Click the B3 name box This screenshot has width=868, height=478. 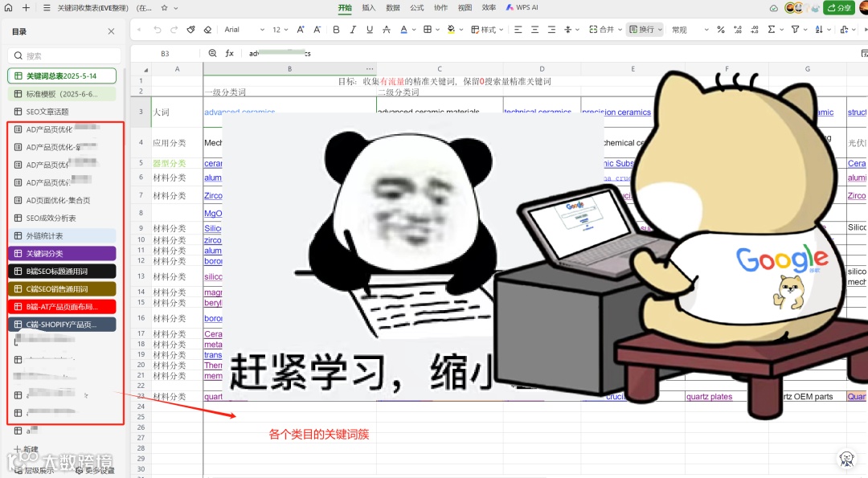(165, 54)
